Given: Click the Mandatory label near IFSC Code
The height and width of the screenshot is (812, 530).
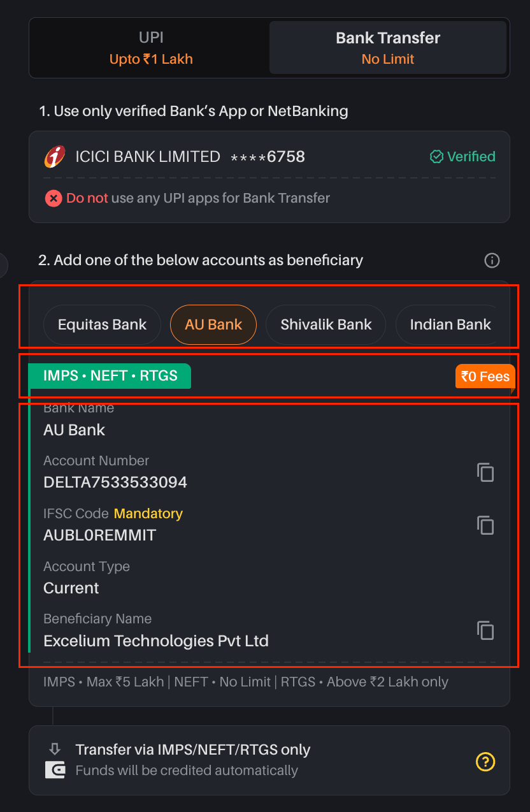Looking at the screenshot, I should click(148, 514).
